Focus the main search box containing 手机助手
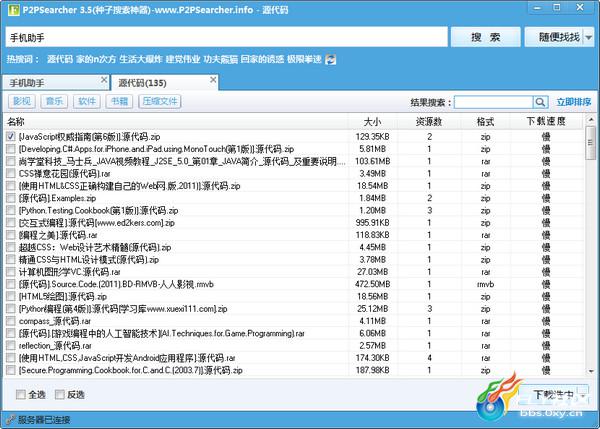The width and height of the screenshot is (600, 429). coord(227,38)
